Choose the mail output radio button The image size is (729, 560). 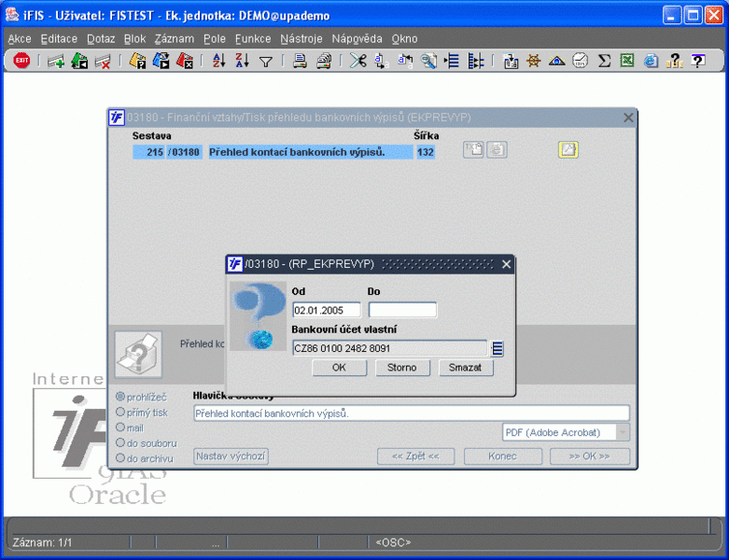coord(120,427)
